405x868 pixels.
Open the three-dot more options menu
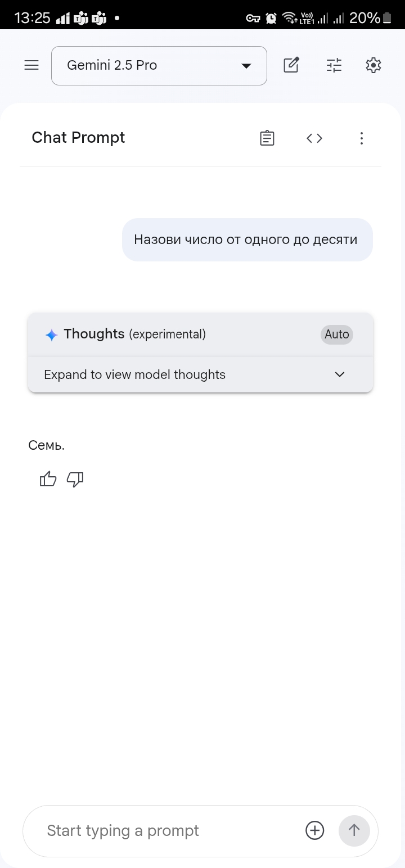pyautogui.click(x=362, y=138)
